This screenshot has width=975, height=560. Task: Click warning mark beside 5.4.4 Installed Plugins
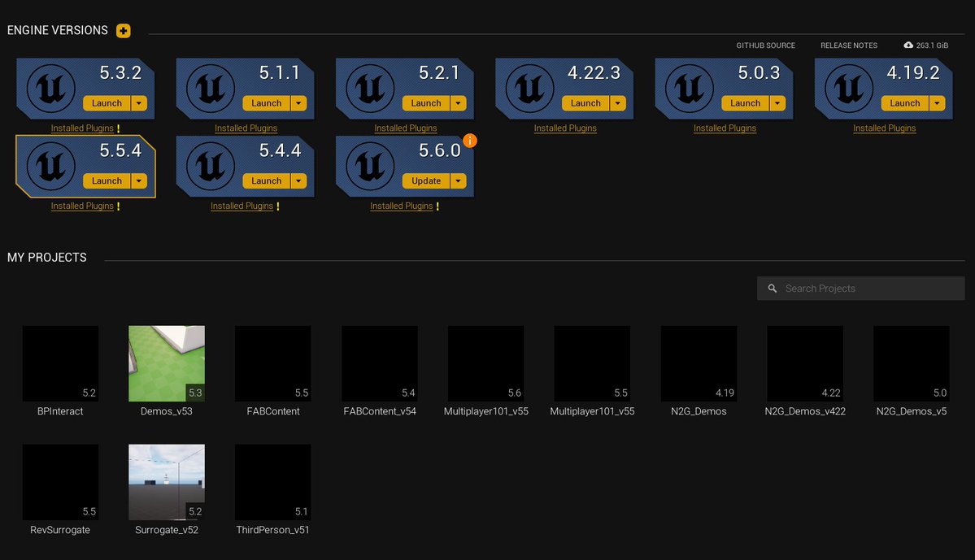tap(278, 206)
